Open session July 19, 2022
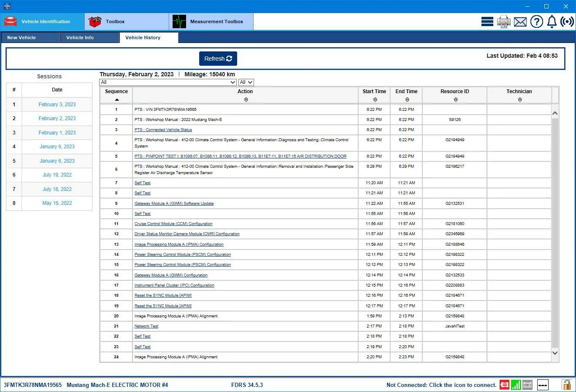This screenshot has height=392, width=576. [57, 175]
